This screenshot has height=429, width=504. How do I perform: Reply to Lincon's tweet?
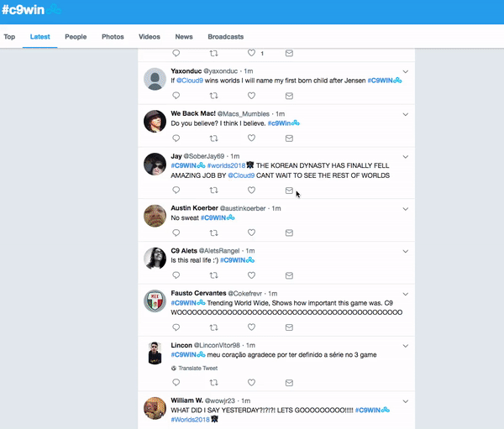(176, 382)
